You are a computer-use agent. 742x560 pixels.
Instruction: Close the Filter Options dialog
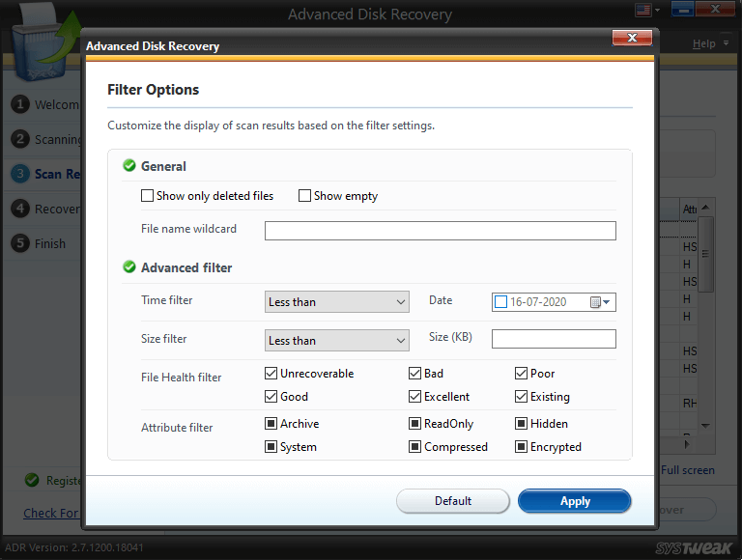(x=631, y=38)
